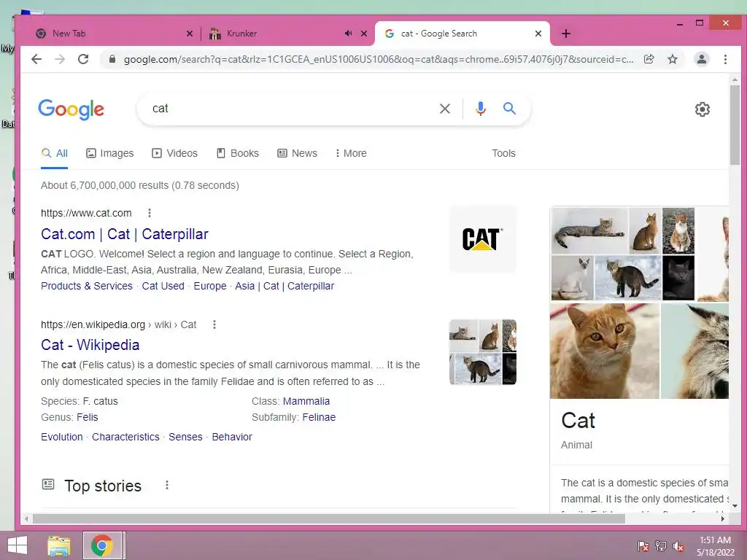This screenshot has height=560, width=747.
Task: Close the cat - Google Search tab
Action: (x=538, y=34)
